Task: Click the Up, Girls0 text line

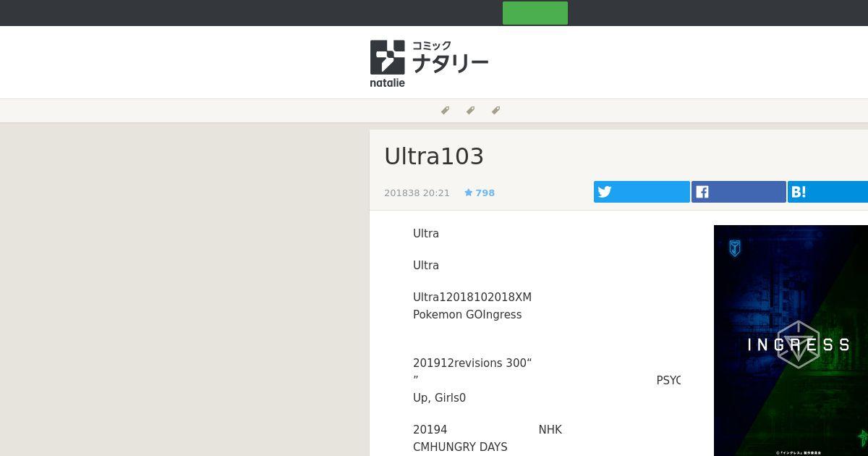Action: point(439,398)
